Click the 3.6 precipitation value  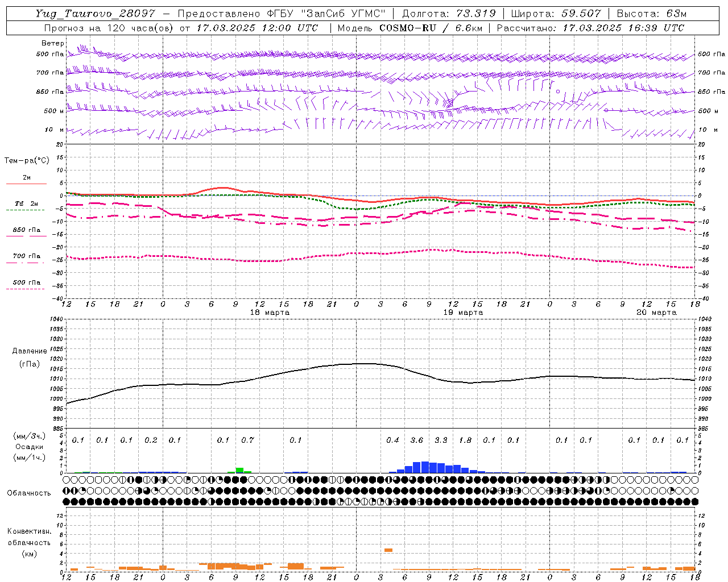point(417,440)
